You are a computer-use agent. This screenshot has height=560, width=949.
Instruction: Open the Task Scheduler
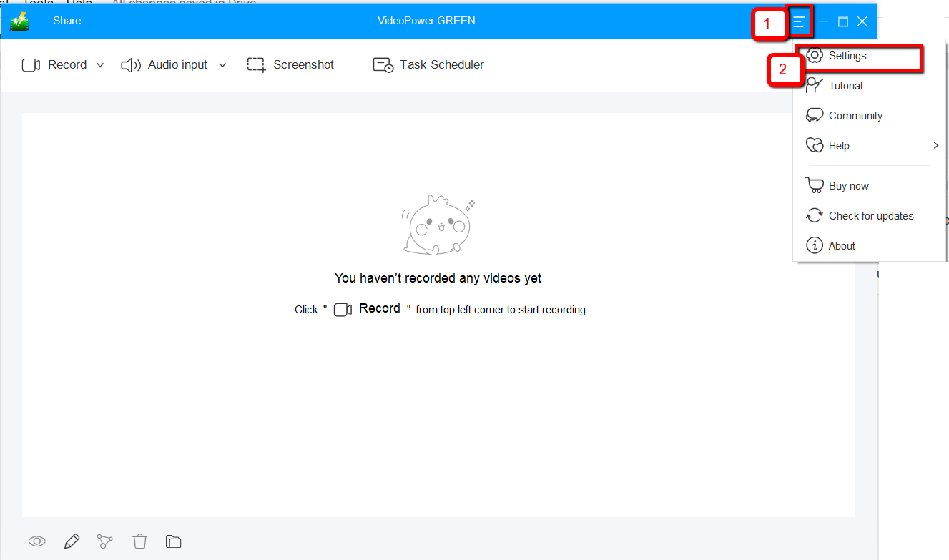[382, 64]
